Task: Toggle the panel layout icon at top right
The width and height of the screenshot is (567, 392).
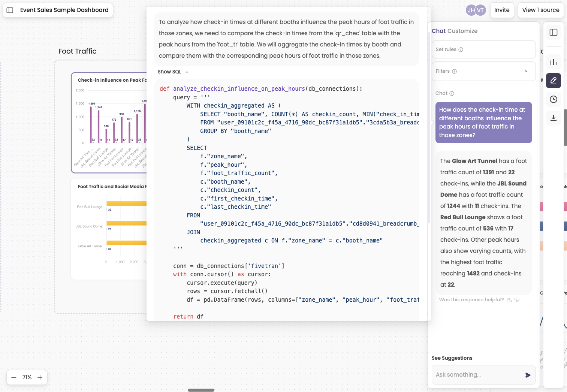Action: pyautogui.click(x=553, y=32)
